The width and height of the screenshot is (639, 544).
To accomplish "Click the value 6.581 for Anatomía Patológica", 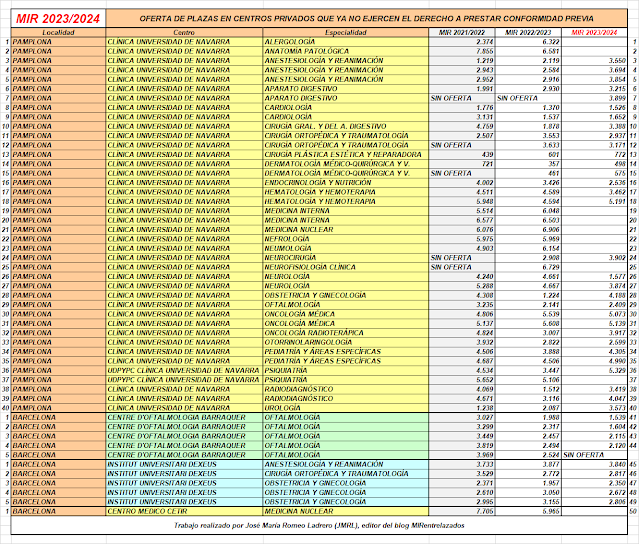I will point(551,51).
